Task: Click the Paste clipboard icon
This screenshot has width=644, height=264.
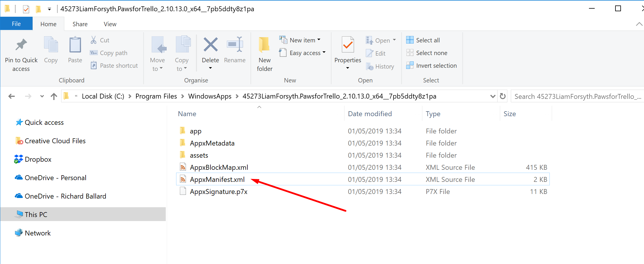Action: click(75, 45)
